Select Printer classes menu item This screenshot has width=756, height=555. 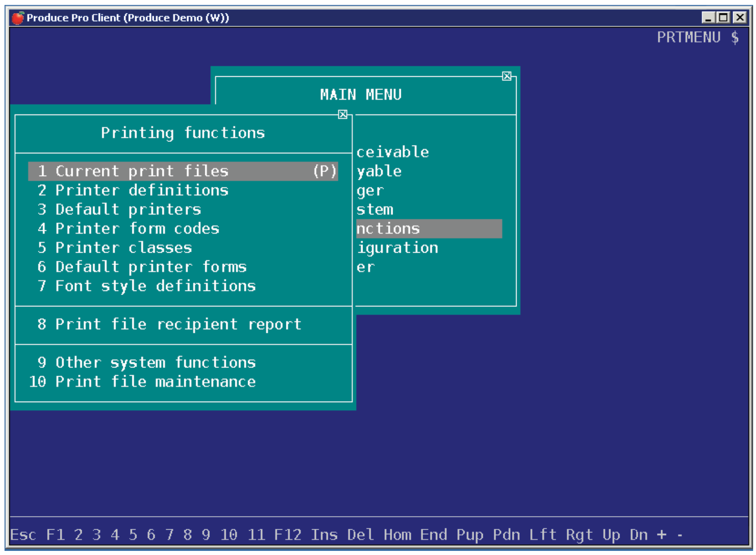click(115, 248)
